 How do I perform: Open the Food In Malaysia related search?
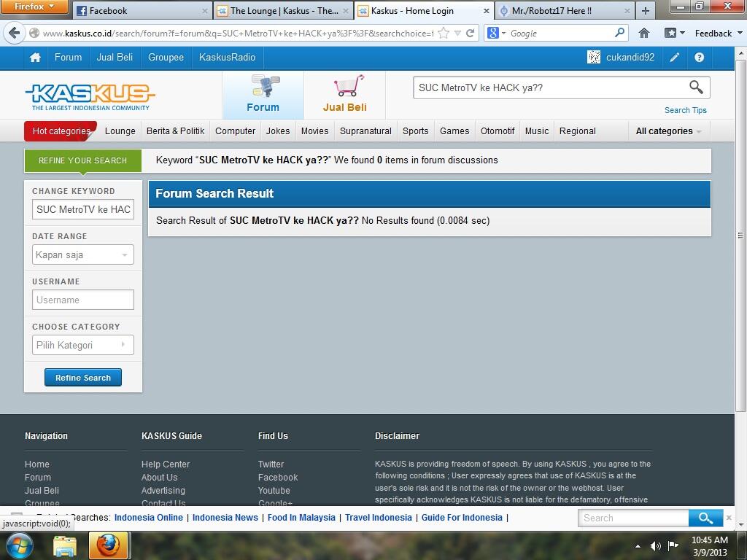301,518
